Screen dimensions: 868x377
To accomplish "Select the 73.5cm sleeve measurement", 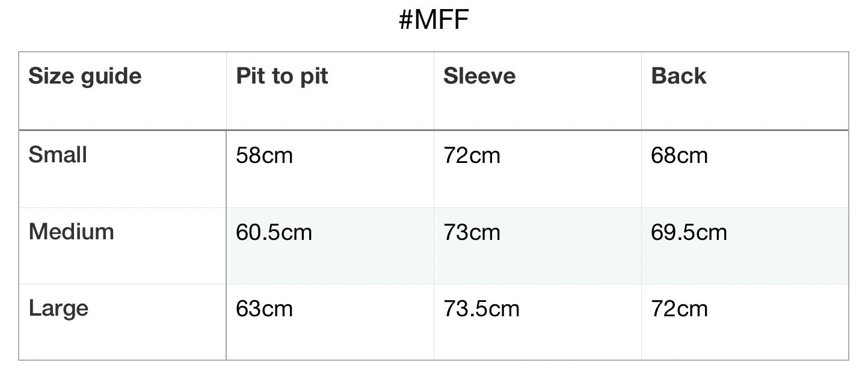I will [481, 309].
